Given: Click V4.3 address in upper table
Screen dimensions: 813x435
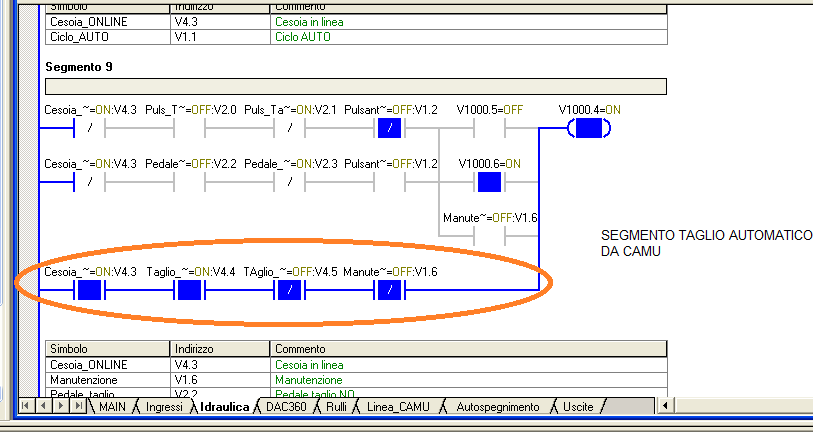Looking at the screenshot, I should [x=220, y=22].
